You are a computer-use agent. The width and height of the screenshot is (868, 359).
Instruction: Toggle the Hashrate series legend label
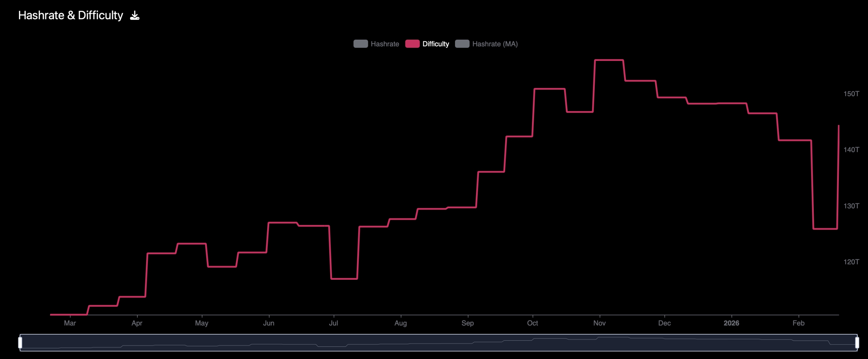tap(384, 44)
